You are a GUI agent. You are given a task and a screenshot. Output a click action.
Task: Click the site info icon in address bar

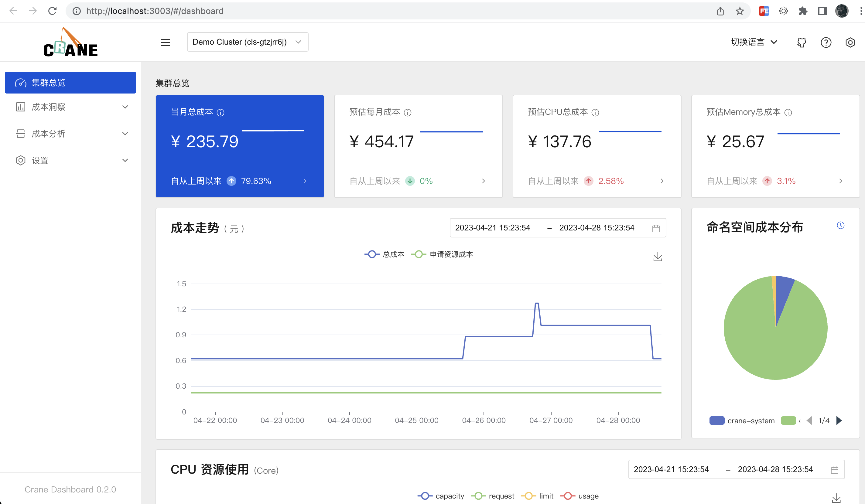(77, 11)
